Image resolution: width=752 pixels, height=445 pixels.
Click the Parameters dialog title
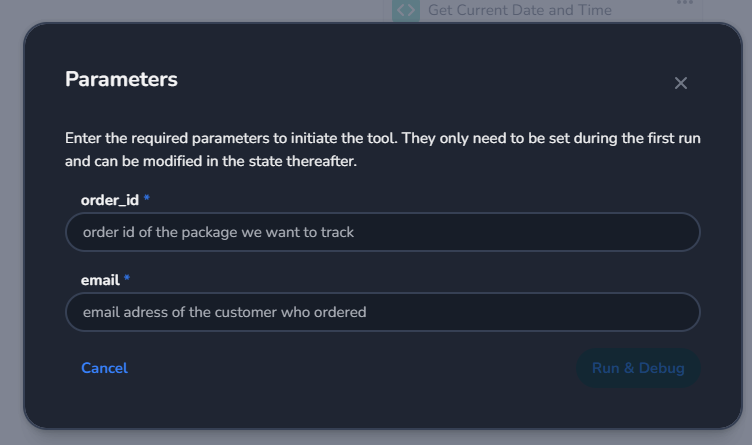121,79
